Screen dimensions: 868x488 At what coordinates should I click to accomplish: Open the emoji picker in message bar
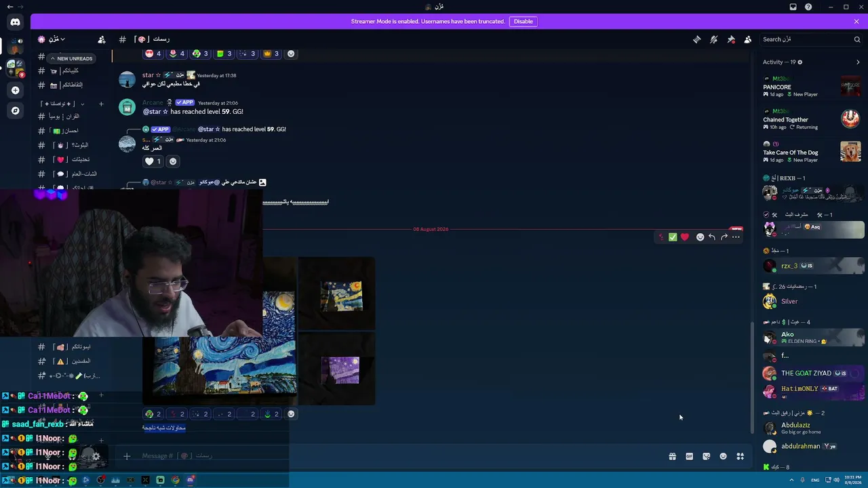[x=724, y=456]
